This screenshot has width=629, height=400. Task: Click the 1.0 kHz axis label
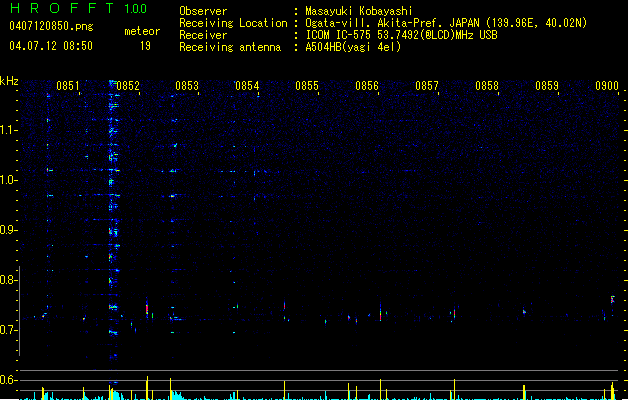(x=9, y=180)
